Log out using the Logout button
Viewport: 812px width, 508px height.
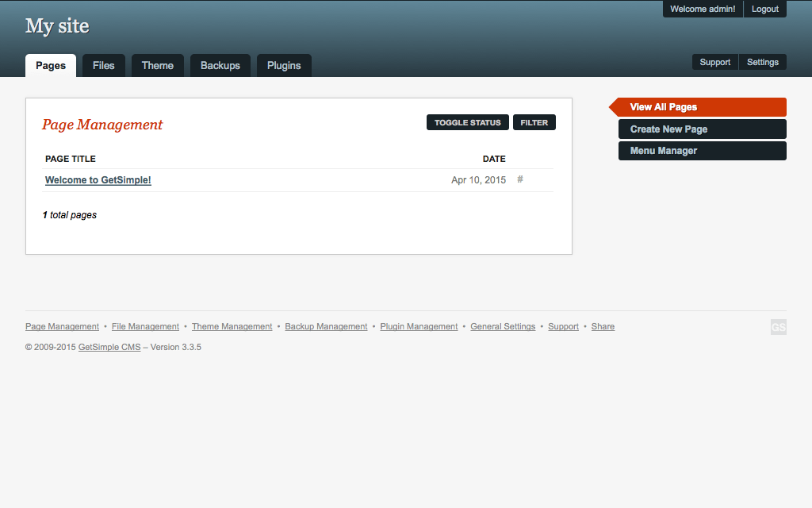(764, 9)
